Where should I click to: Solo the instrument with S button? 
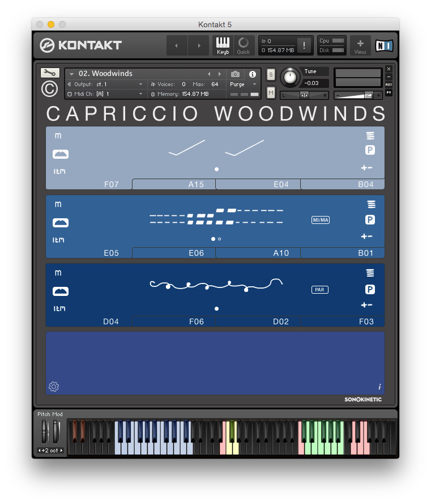click(x=271, y=75)
